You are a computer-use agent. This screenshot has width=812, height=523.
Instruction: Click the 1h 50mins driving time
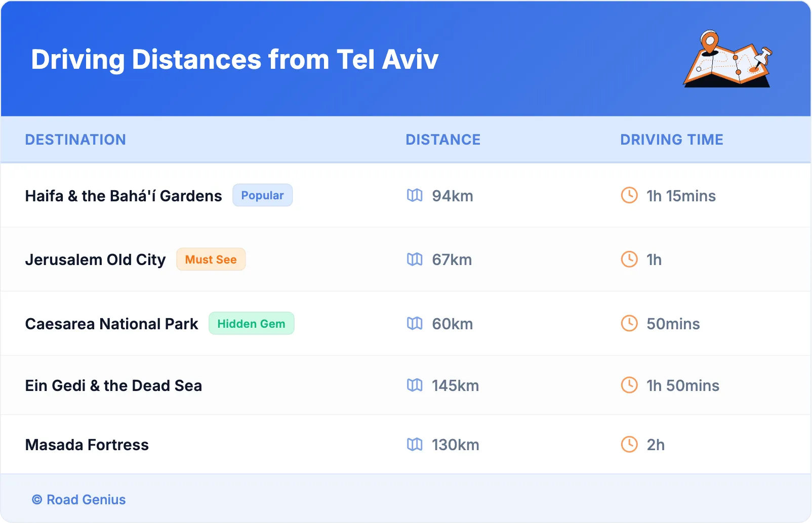click(683, 385)
